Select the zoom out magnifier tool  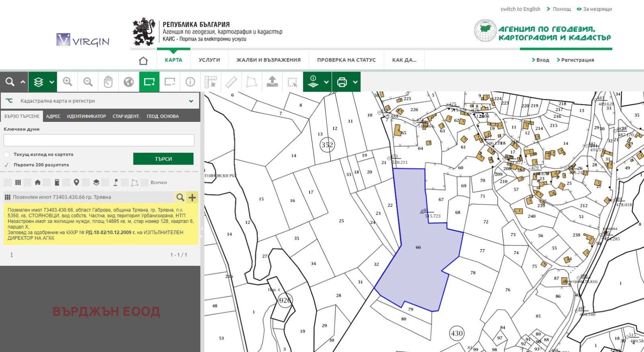(x=88, y=82)
